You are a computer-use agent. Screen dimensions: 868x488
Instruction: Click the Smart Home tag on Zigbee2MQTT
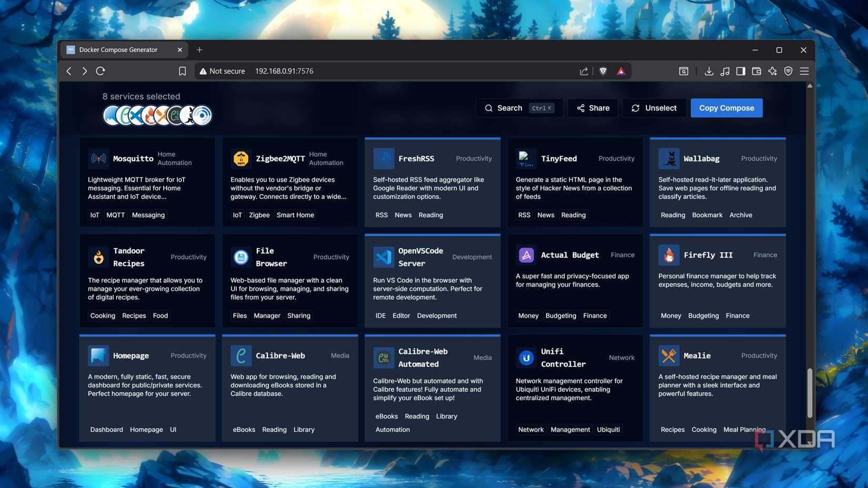(x=295, y=215)
